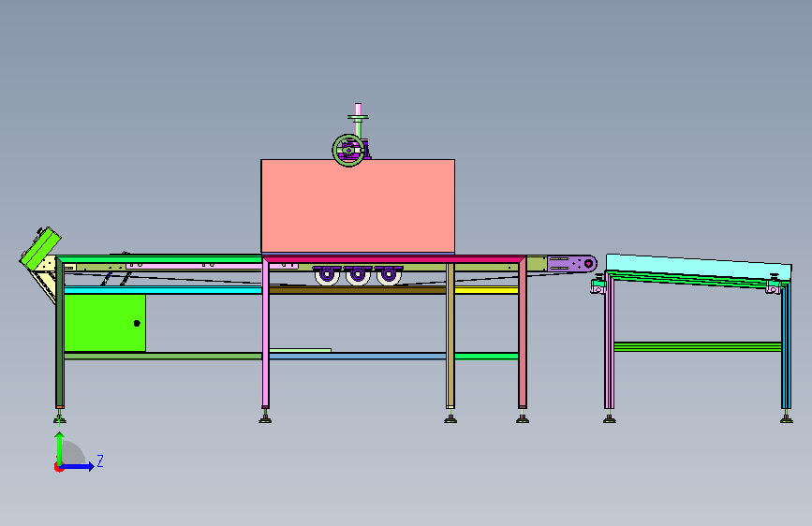The width and height of the screenshot is (812, 526).
Task: Select the blue lower crossbar
Action: tap(358, 357)
